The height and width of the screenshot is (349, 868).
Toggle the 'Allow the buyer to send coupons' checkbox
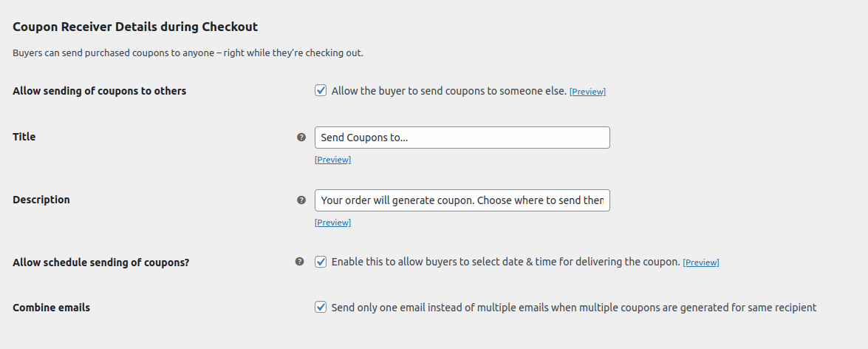pos(321,90)
